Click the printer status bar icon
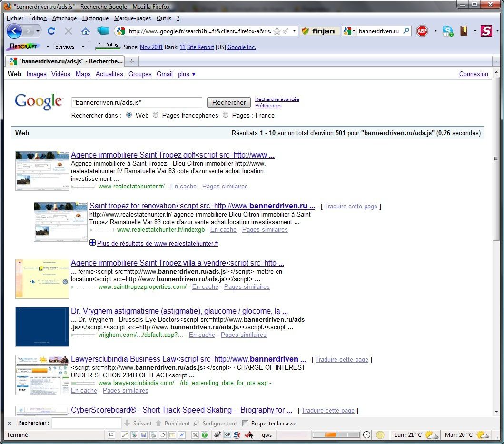This screenshot has width=504, height=444. pos(153,435)
